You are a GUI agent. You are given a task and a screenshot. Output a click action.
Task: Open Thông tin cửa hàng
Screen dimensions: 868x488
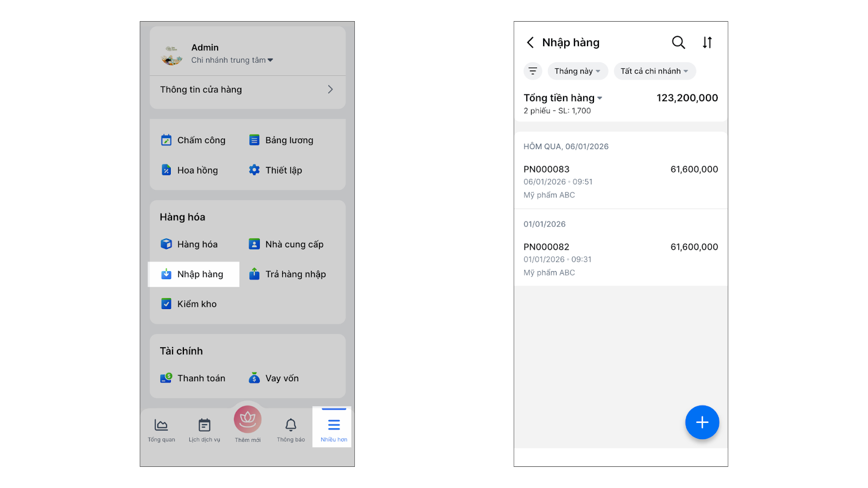(x=247, y=89)
